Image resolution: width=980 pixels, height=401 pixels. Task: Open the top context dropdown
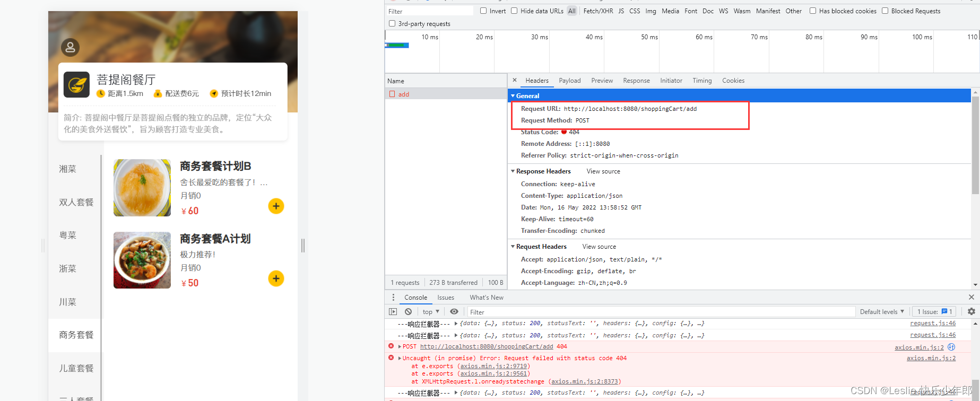pos(431,312)
